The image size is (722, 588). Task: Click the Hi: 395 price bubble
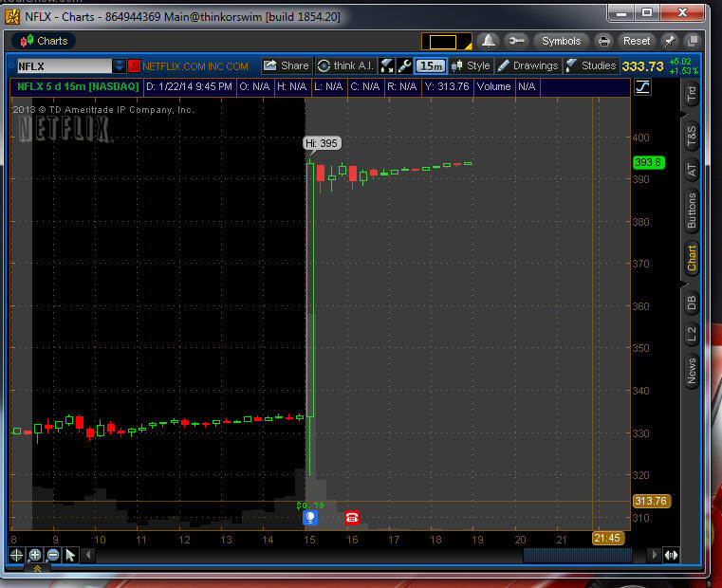coord(322,143)
